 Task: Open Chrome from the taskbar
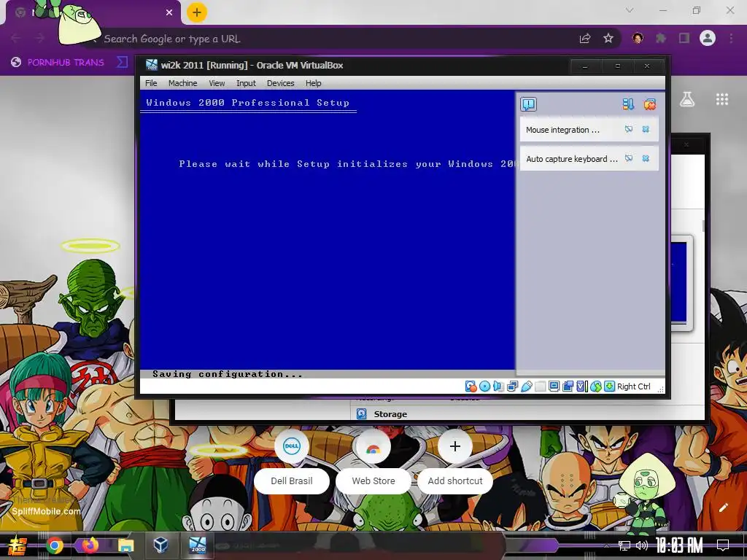pos(54,545)
